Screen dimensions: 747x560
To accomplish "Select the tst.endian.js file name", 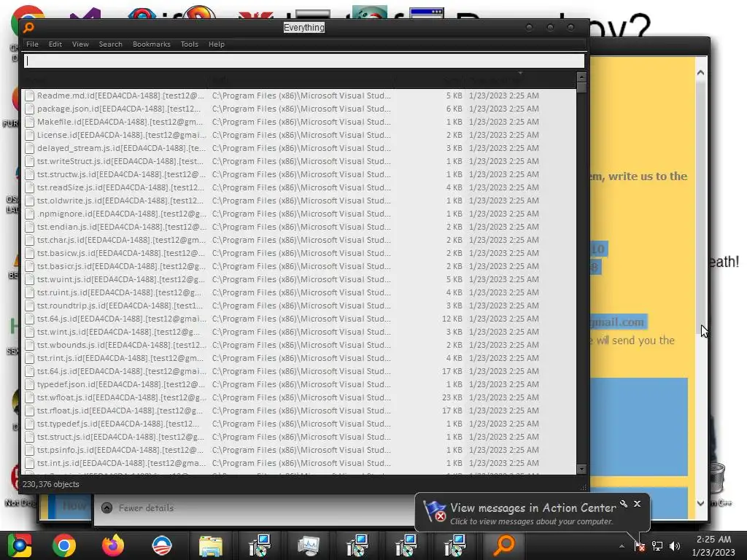I will point(122,227).
